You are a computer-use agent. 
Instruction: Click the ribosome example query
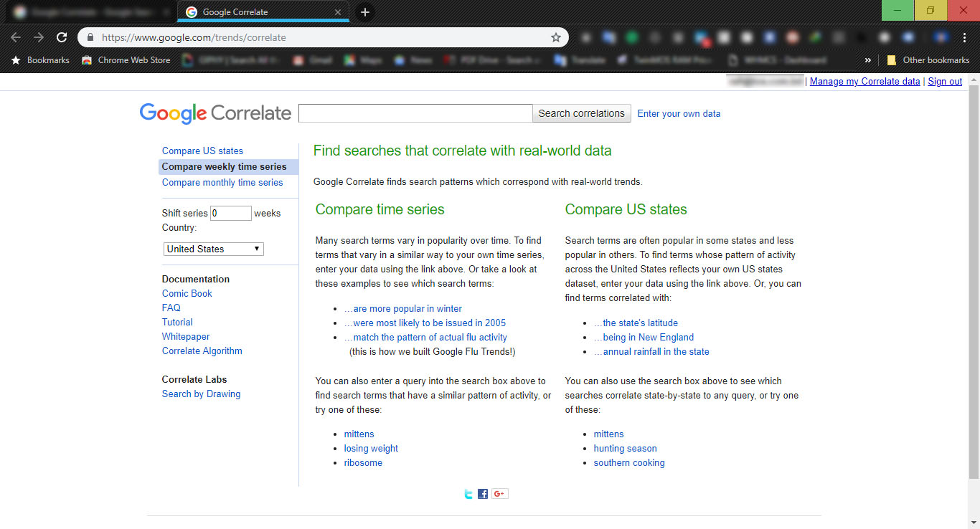click(x=363, y=462)
